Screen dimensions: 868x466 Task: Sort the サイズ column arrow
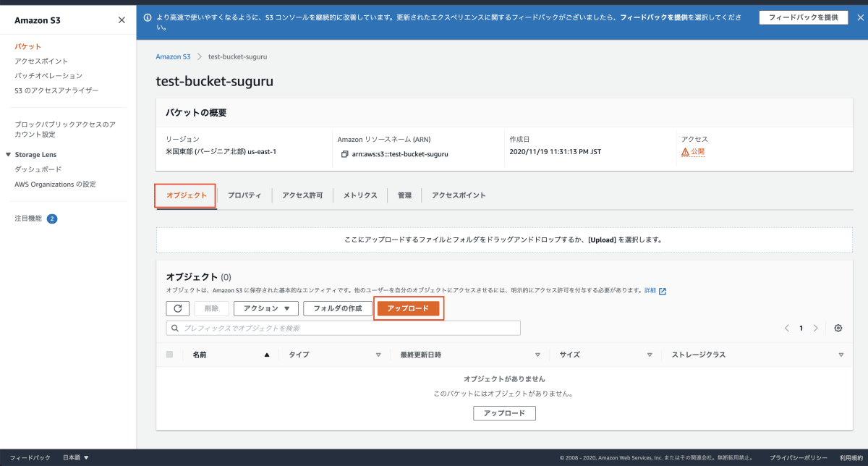click(650, 355)
